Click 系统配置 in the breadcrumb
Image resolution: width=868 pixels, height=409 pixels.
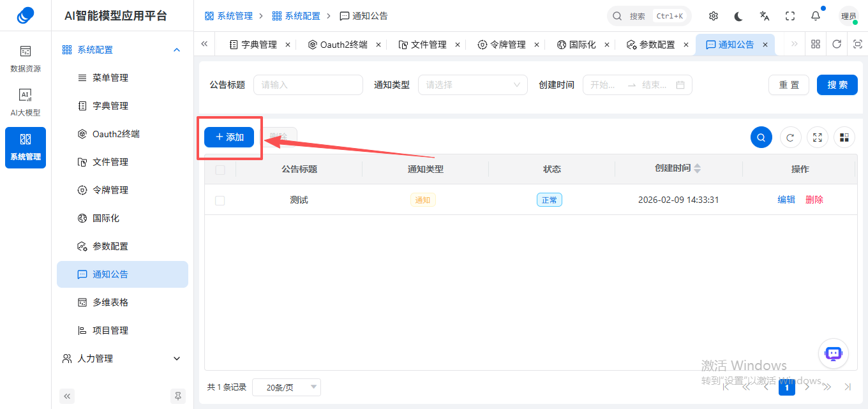point(296,16)
